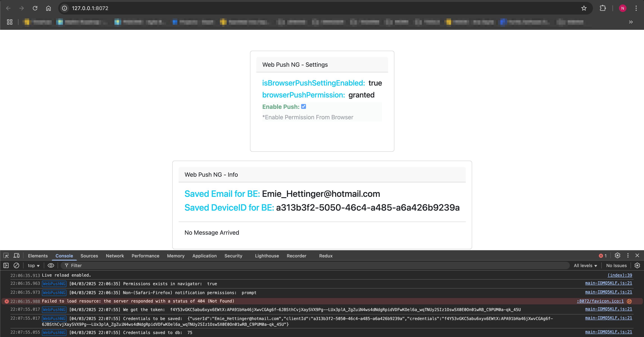Open DevTools customize three-dot menu

point(628,256)
